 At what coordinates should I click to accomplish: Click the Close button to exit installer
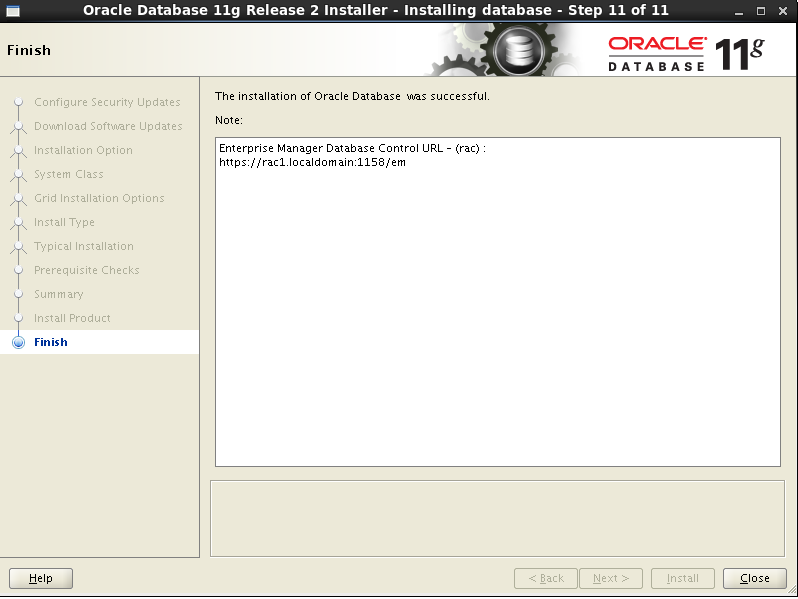[754, 578]
